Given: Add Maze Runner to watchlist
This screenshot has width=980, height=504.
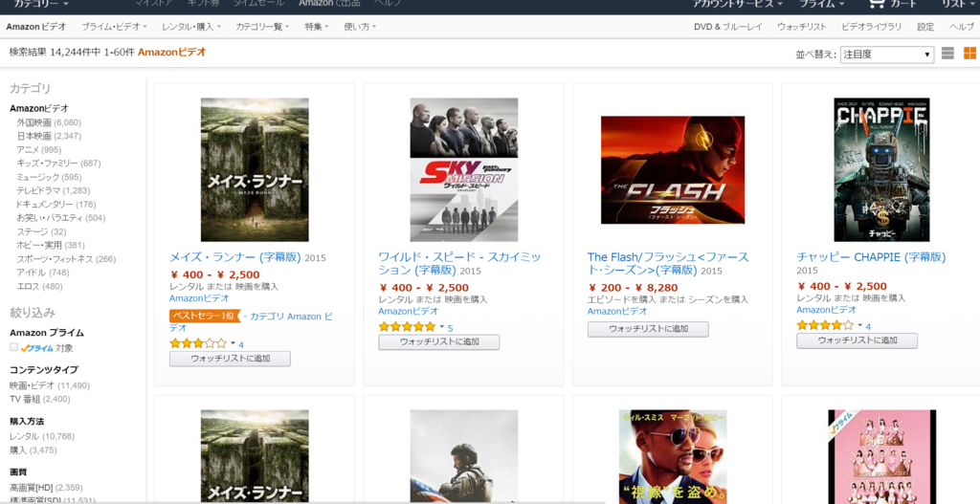Looking at the screenshot, I should click(x=230, y=359).
